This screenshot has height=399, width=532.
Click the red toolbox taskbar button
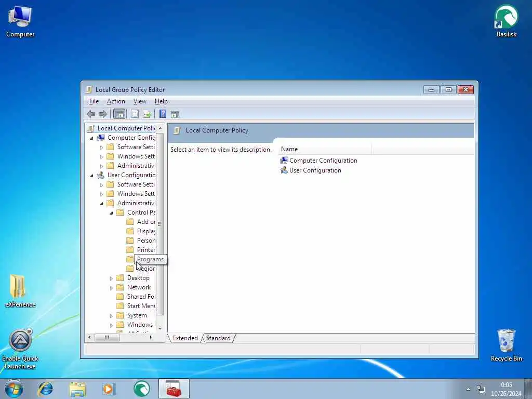(x=174, y=389)
